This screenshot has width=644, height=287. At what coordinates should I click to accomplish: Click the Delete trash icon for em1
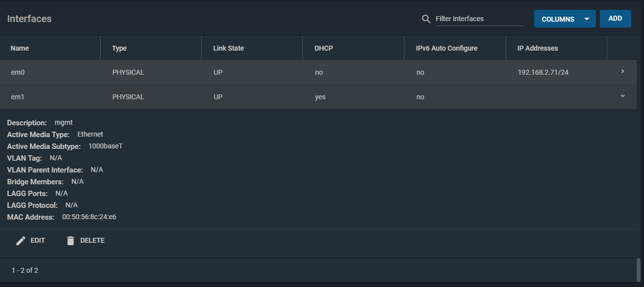click(x=71, y=240)
